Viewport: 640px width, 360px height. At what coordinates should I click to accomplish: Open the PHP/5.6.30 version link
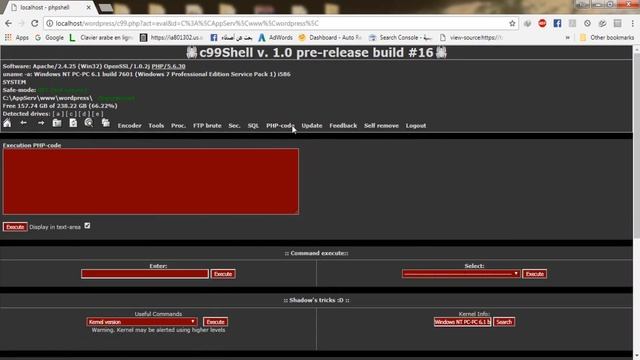168,66
